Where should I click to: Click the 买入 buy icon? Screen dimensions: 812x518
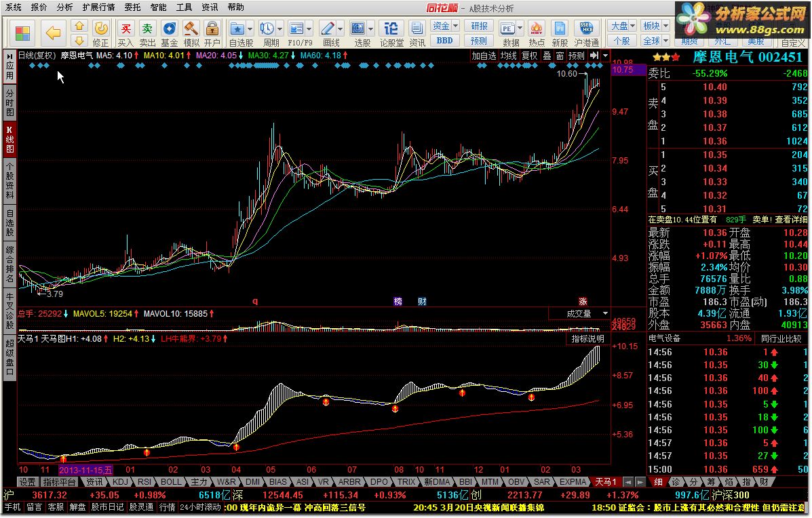coord(126,34)
